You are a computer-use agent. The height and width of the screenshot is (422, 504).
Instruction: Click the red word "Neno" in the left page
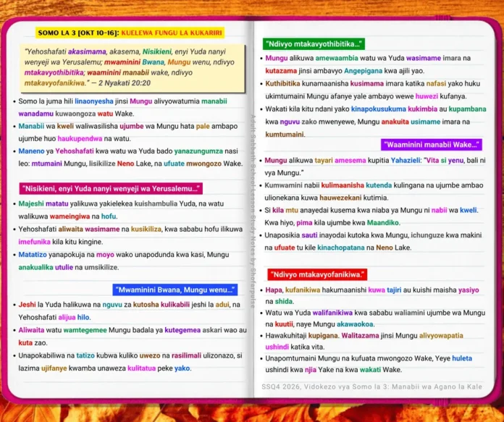(x=125, y=164)
